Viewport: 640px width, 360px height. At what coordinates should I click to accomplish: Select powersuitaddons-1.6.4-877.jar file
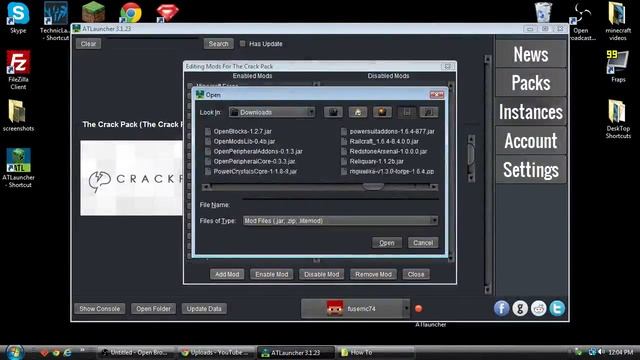[388, 131]
